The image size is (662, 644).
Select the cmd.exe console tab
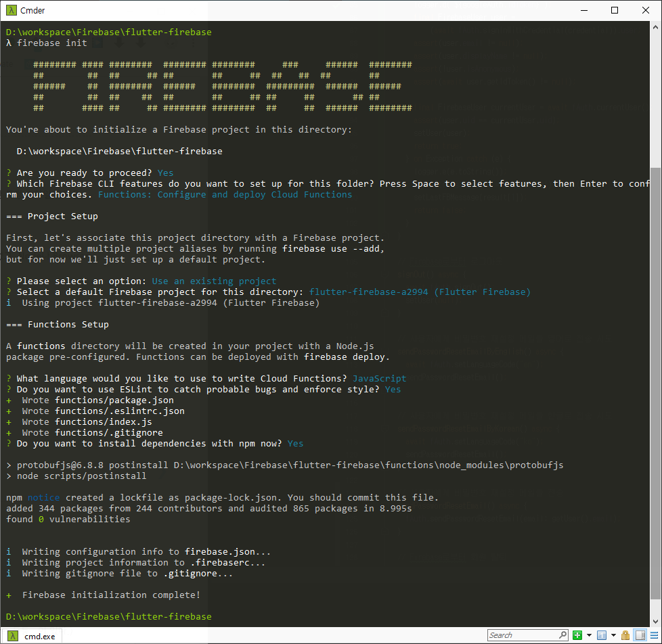[x=32, y=636]
